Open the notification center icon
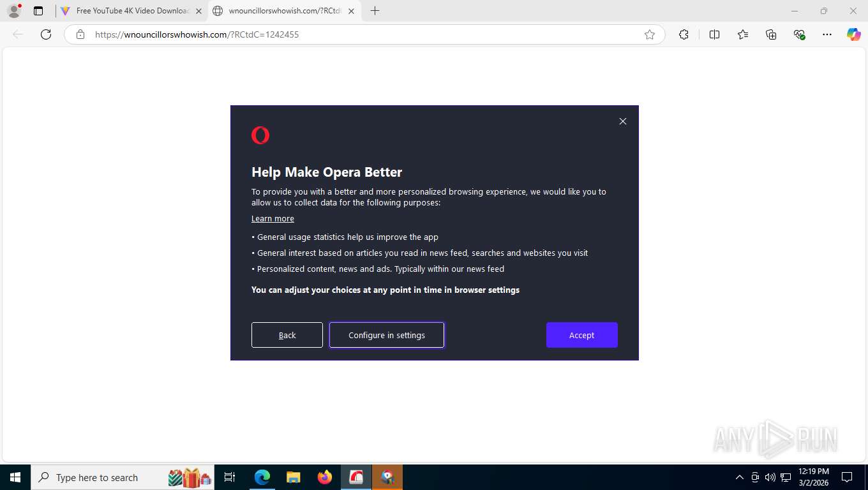Image resolution: width=868 pixels, height=490 pixels. tap(847, 477)
